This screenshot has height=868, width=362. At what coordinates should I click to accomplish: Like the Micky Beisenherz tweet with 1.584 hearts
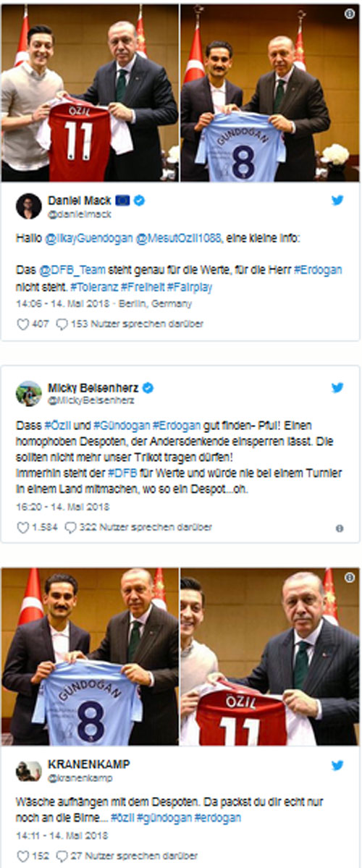(22, 528)
